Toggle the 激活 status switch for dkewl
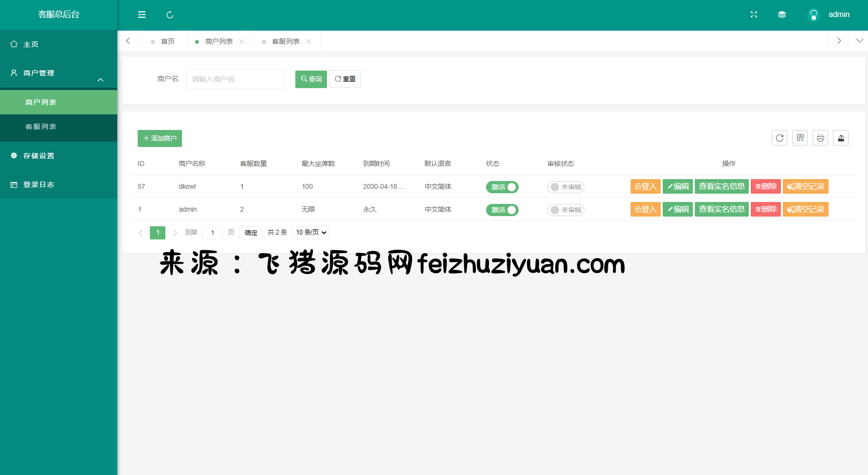This screenshot has width=868, height=475. [x=502, y=187]
